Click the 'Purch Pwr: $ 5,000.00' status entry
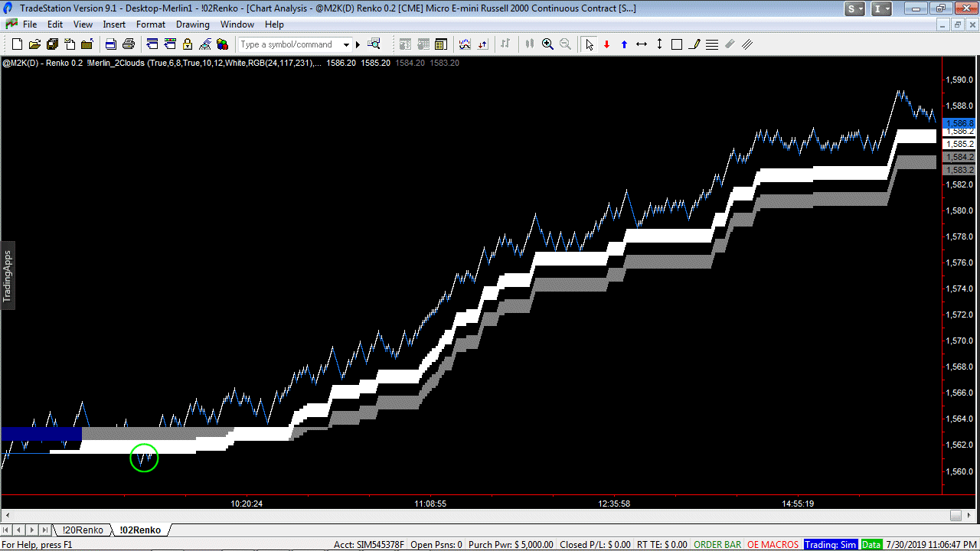Image resolution: width=980 pixels, height=551 pixels. click(x=511, y=545)
